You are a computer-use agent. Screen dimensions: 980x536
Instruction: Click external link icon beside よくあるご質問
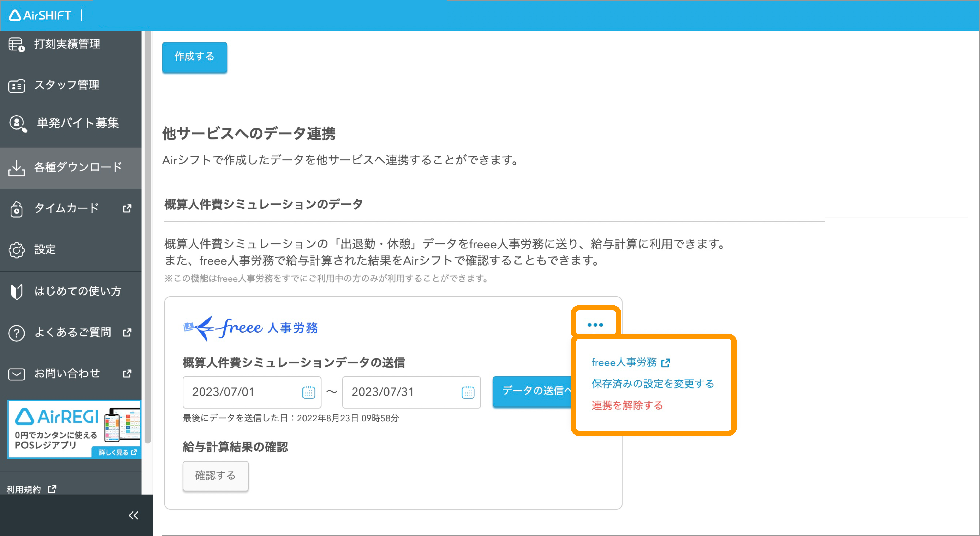coord(127,333)
